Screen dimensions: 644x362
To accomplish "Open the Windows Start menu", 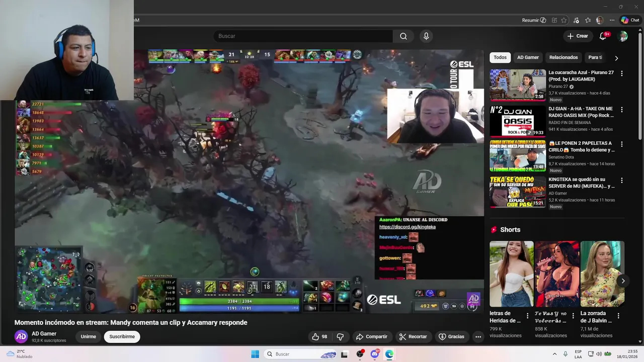I will click(x=255, y=354).
